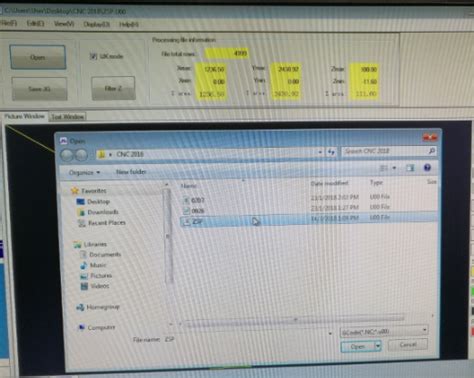Viewport: 474px width, 378px height.
Task: Expand file name history dropdown arrow
Action: 330,333
